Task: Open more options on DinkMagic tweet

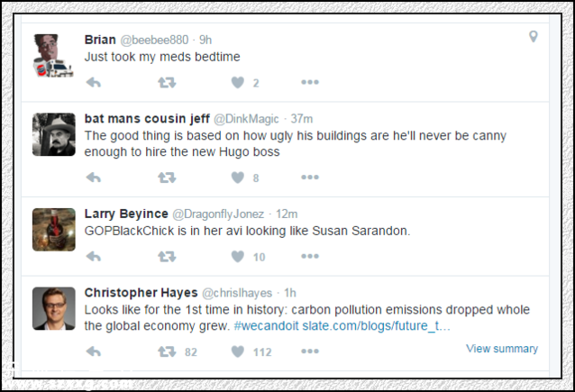Action: 310,178
